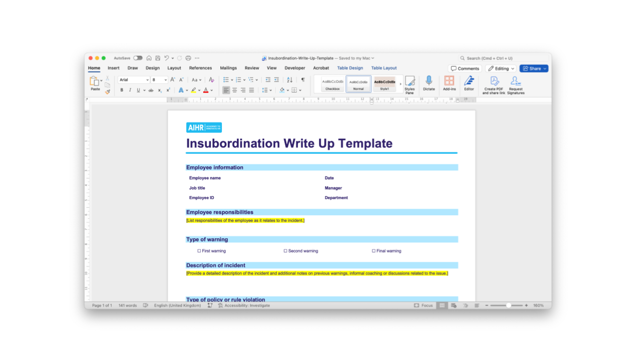The width and height of the screenshot is (644, 362).
Task: Open the font name dropdown showing Arial
Action: click(134, 80)
